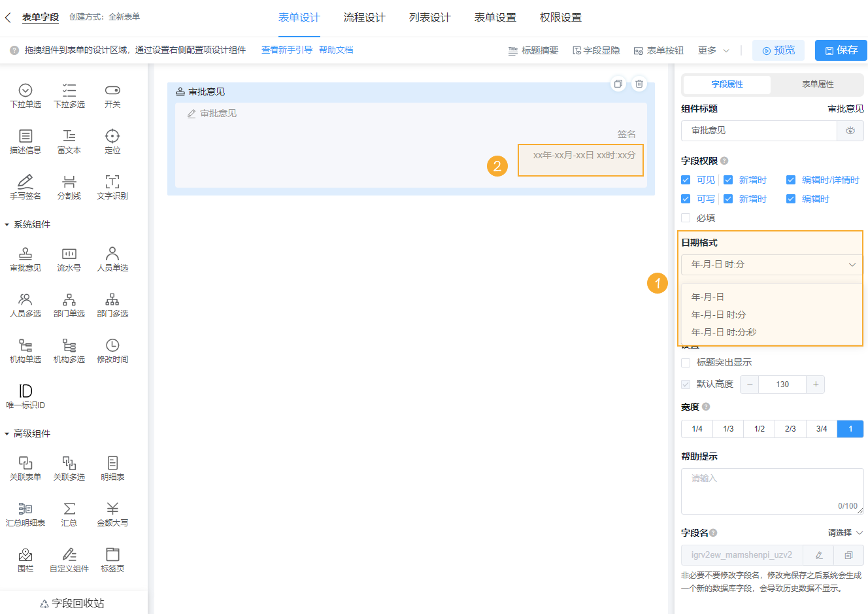Select the 金额大写 component
The height and width of the screenshot is (614, 868).
(x=112, y=513)
